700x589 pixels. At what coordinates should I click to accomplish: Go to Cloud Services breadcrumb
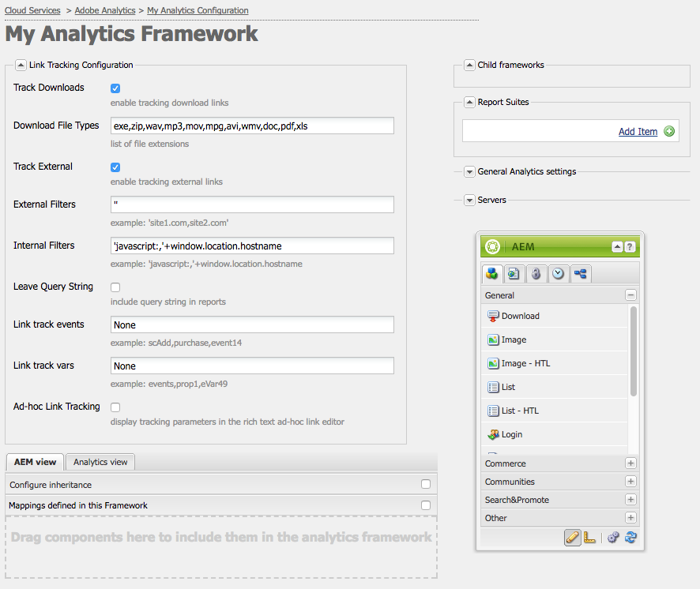32,10
